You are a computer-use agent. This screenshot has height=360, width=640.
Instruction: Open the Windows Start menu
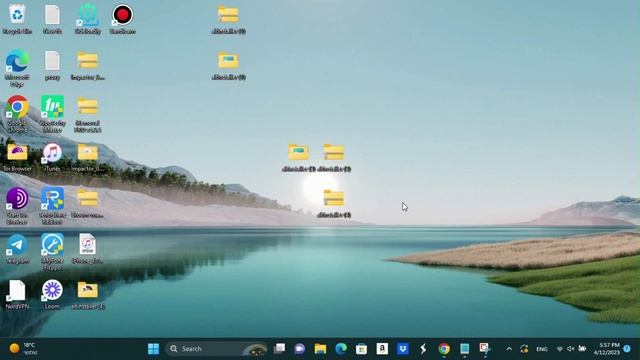click(153, 349)
